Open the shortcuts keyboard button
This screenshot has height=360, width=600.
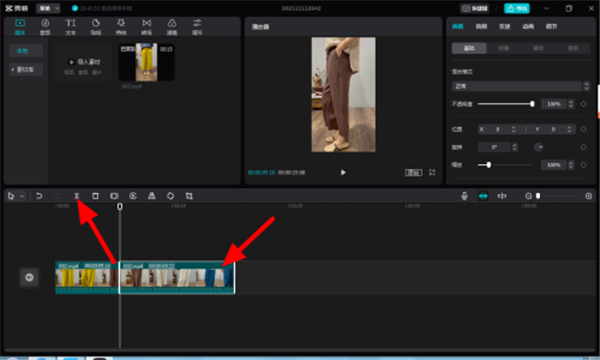coord(474,8)
